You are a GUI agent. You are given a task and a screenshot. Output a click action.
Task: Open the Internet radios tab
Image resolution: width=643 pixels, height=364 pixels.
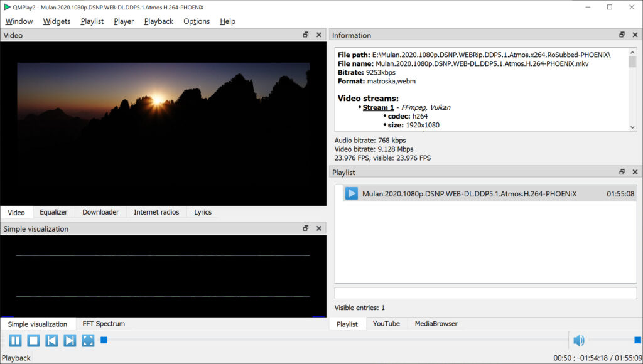point(156,212)
